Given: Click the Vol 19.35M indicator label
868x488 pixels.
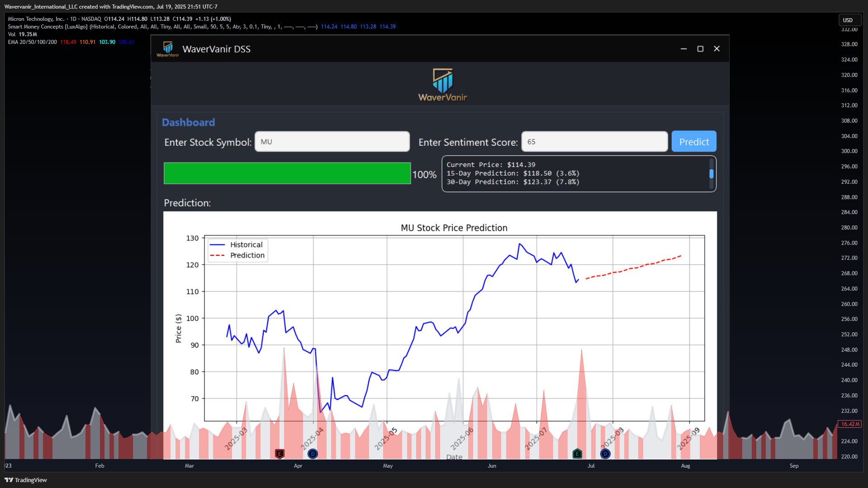Looking at the screenshot, I should (x=22, y=34).
